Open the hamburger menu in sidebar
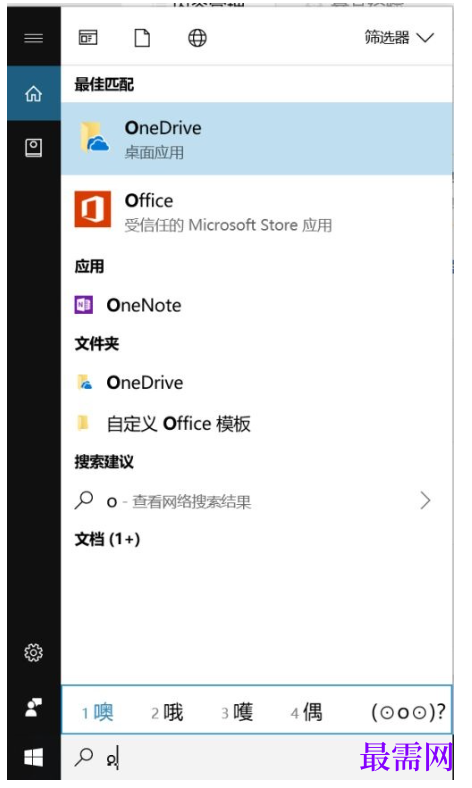The width and height of the screenshot is (472, 788). (x=34, y=38)
